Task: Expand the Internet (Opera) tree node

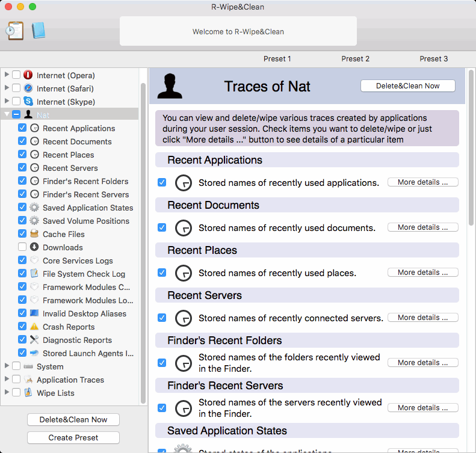Action: pyautogui.click(x=7, y=75)
